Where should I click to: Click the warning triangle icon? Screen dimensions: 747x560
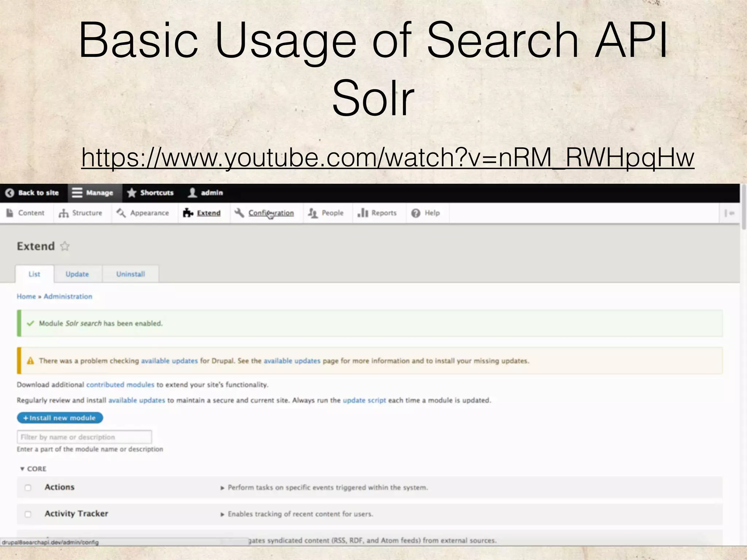click(31, 361)
